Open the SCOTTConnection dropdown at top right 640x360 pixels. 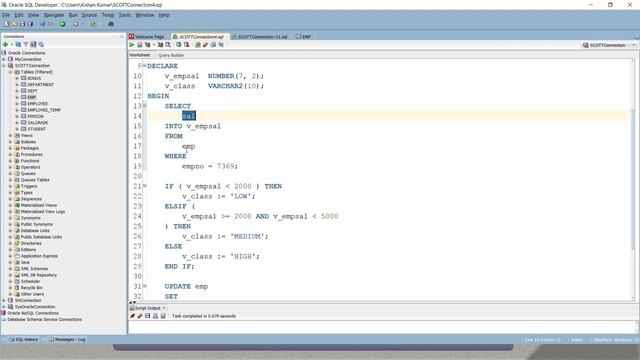point(634,45)
